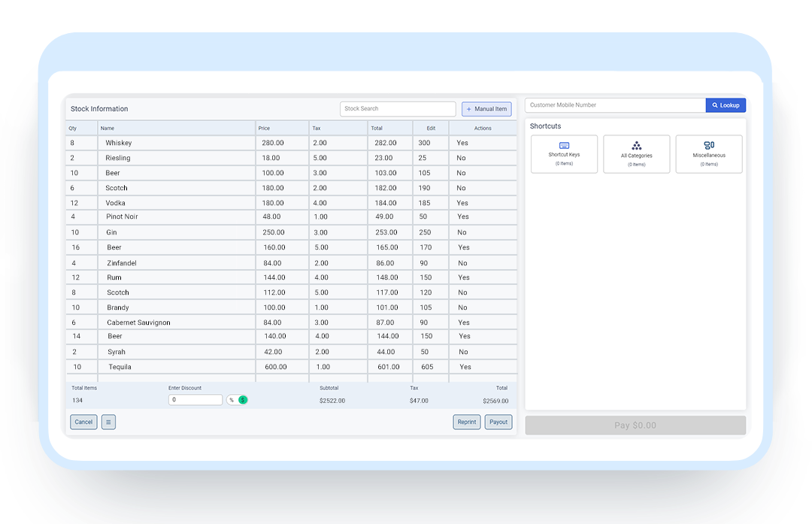Select the Zinfandel row name

point(122,263)
